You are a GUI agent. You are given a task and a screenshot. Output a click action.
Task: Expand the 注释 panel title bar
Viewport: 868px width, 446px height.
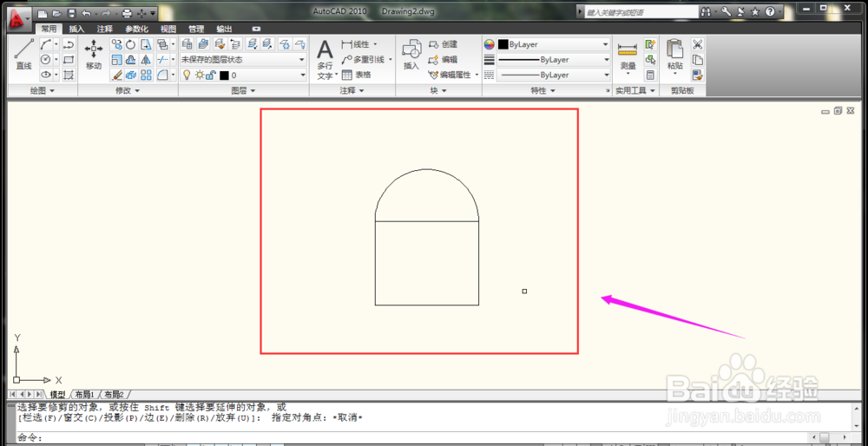click(352, 91)
